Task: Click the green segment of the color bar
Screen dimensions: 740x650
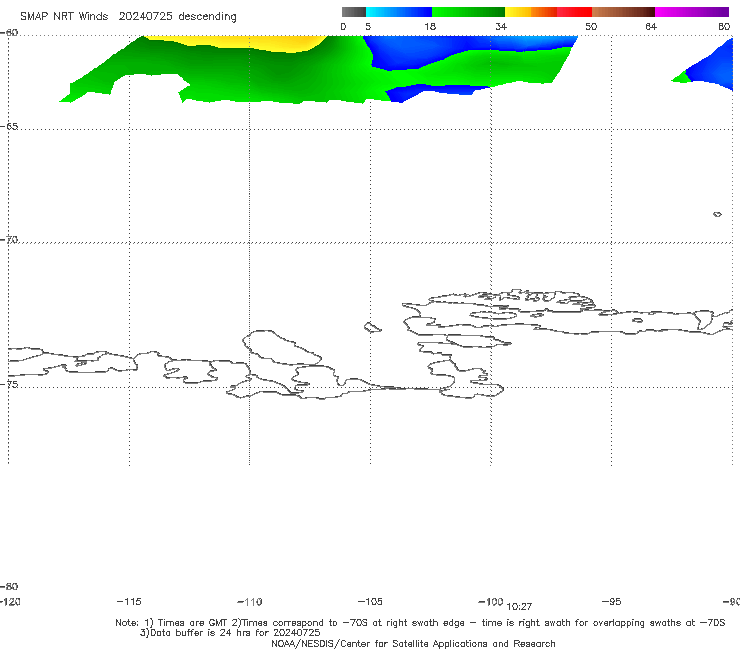Action: click(x=468, y=12)
